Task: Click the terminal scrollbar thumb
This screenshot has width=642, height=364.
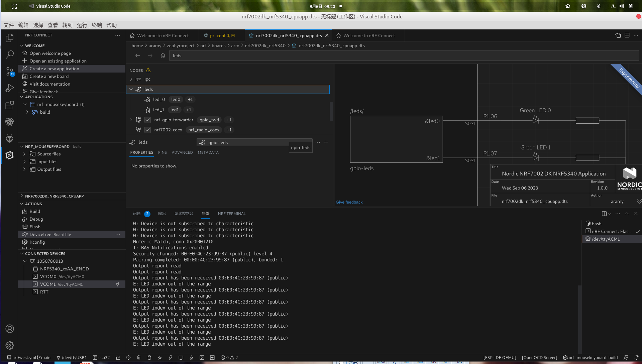Action: [x=580, y=319]
